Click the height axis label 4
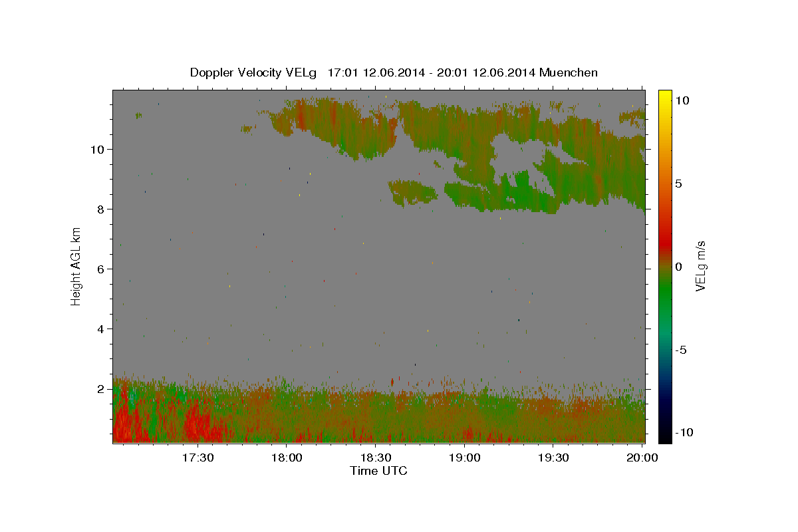This screenshot has height=532, width=798. click(102, 329)
